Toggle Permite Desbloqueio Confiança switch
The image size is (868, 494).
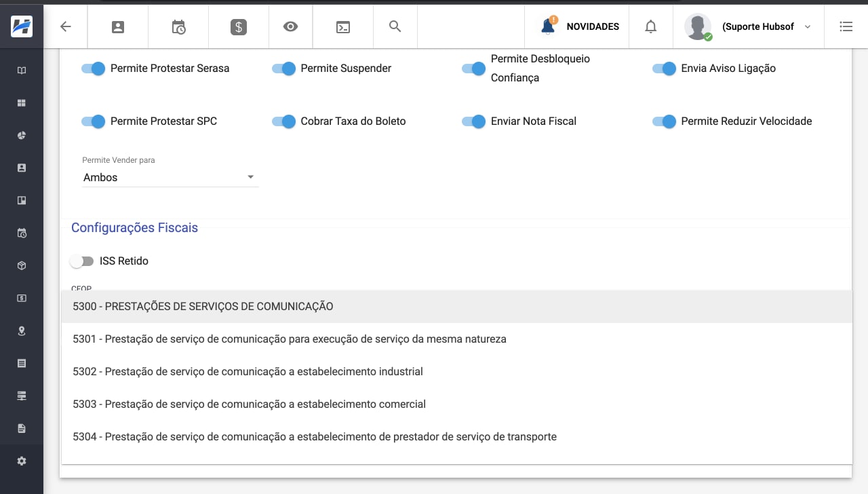click(473, 69)
